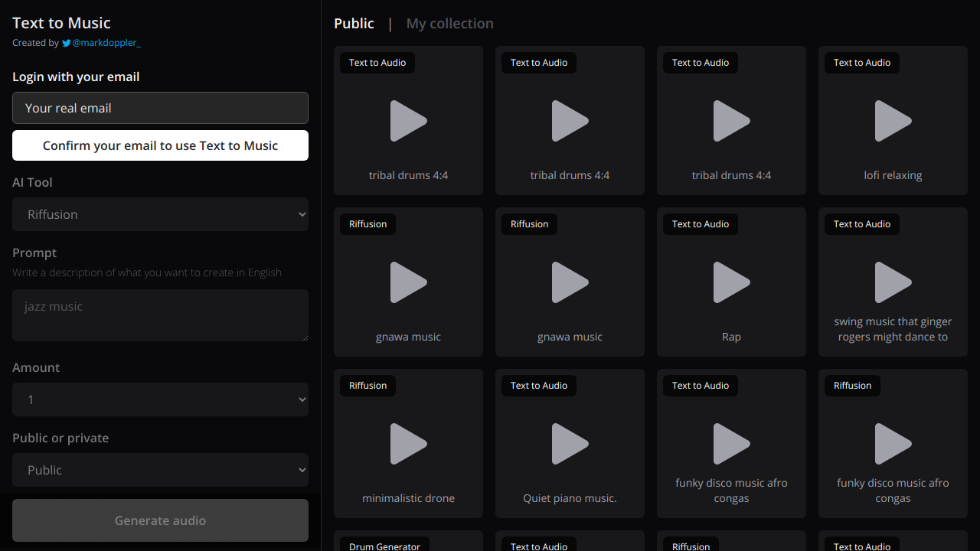Click the "Amount" field label
Viewport: 980px width, 551px height.
36,367
